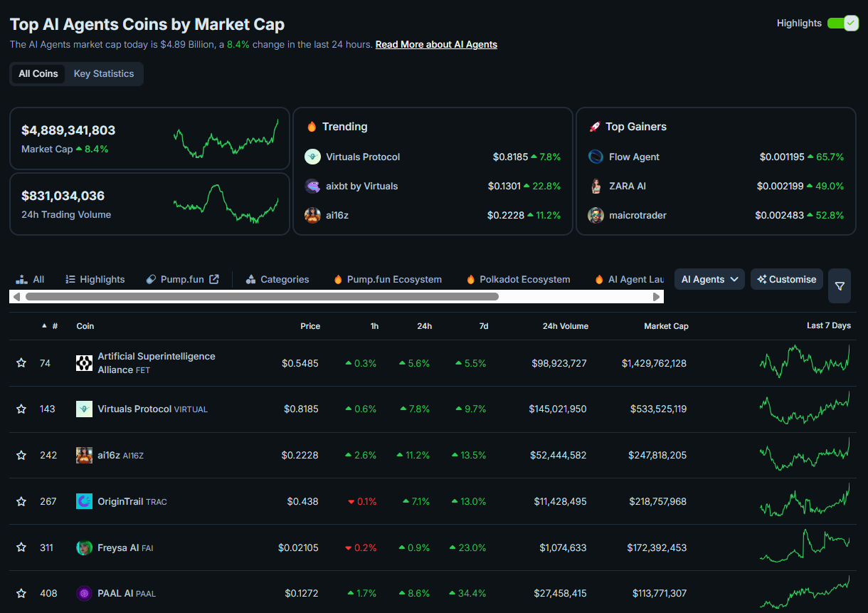Select the Highlights category tab
This screenshot has width=868, height=613.
(x=95, y=279)
